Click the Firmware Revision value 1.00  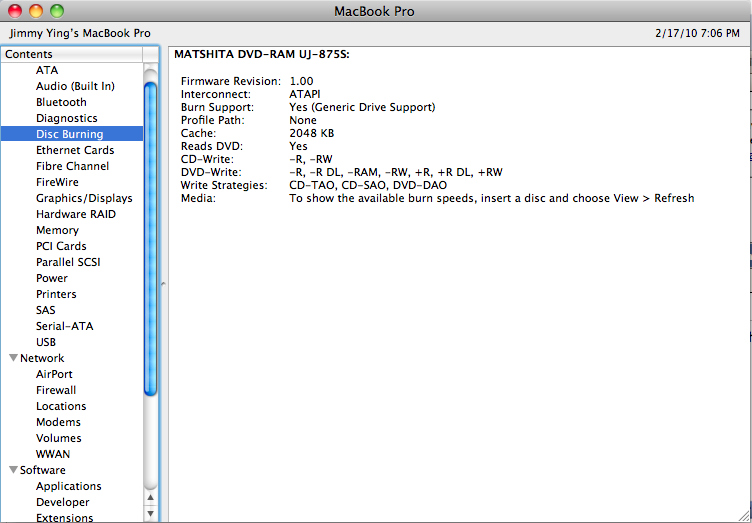pos(301,81)
